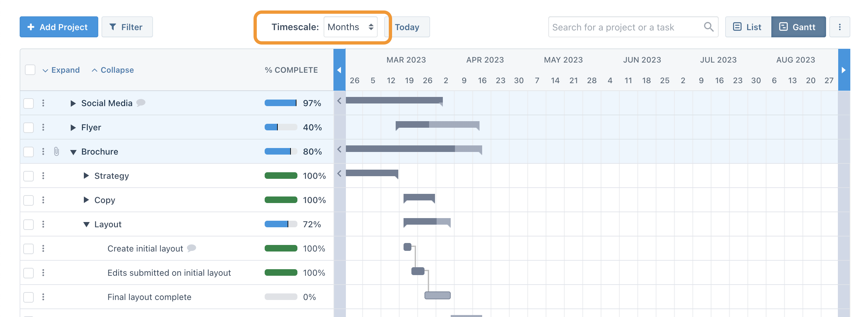This screenshot has height=317, width=868.
Task: Open the three-dot menu beside the Gantt button
Action: (840, 27)
